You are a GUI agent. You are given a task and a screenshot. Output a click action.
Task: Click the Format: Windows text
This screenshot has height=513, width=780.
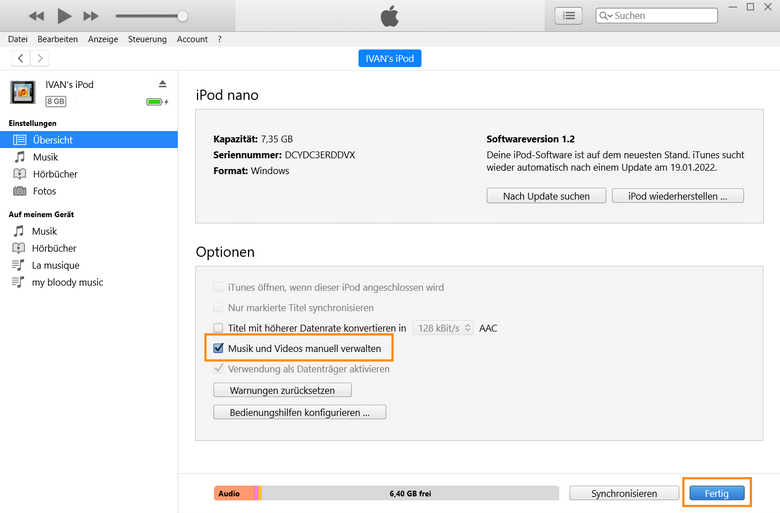pyautogui.click(x=251, y=171)
